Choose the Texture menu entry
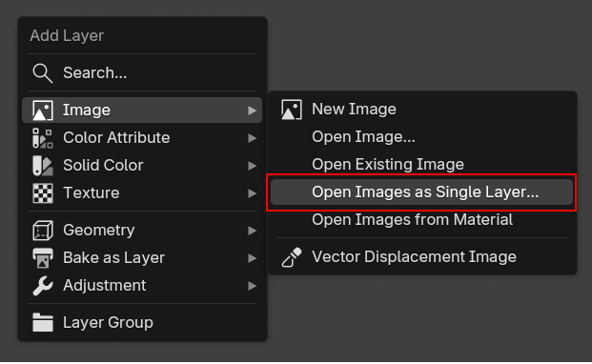592x364 pixels. 142,193
